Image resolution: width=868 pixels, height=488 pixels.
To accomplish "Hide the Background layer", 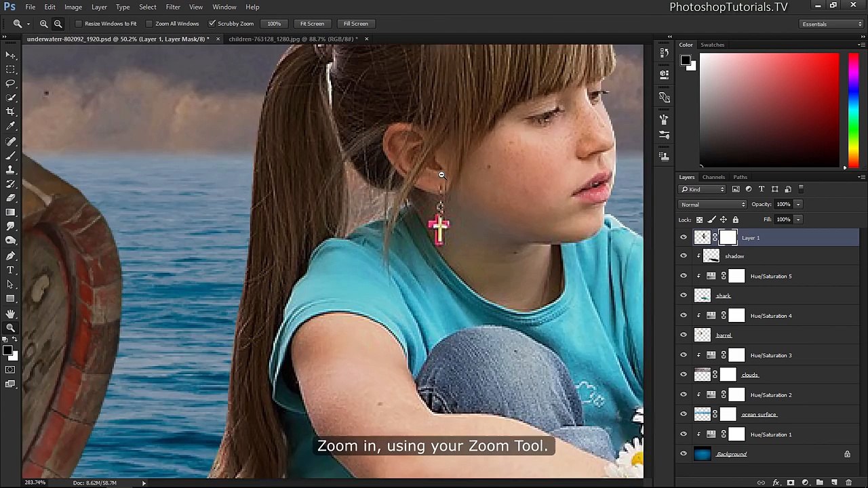I will pyautogui.click(x=684, y=454).
